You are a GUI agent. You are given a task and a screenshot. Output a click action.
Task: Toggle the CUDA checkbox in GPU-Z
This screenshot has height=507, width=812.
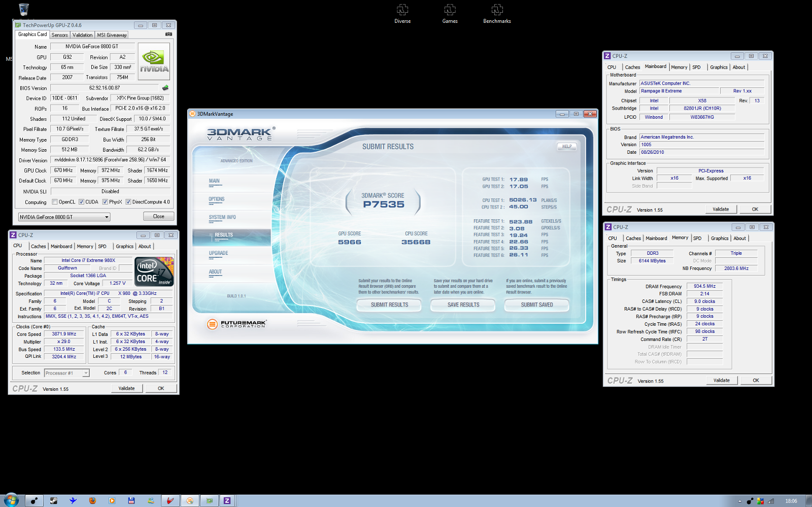pyautogui.click(x=81, y=202)
